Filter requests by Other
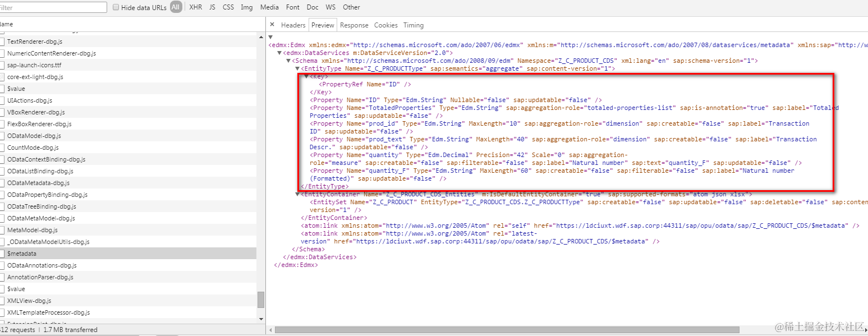This screenshot has height=336, width=868. coord(351,7)
